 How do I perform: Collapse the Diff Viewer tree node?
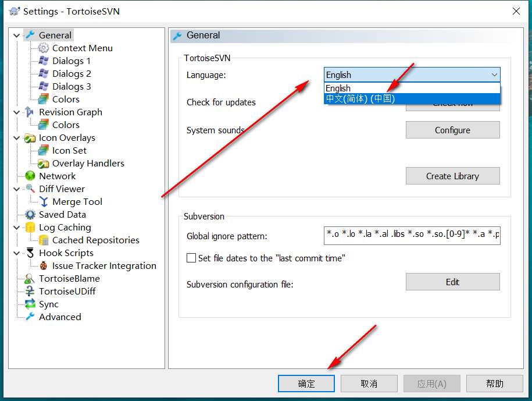pyautogui.click(x=16, y=189)
